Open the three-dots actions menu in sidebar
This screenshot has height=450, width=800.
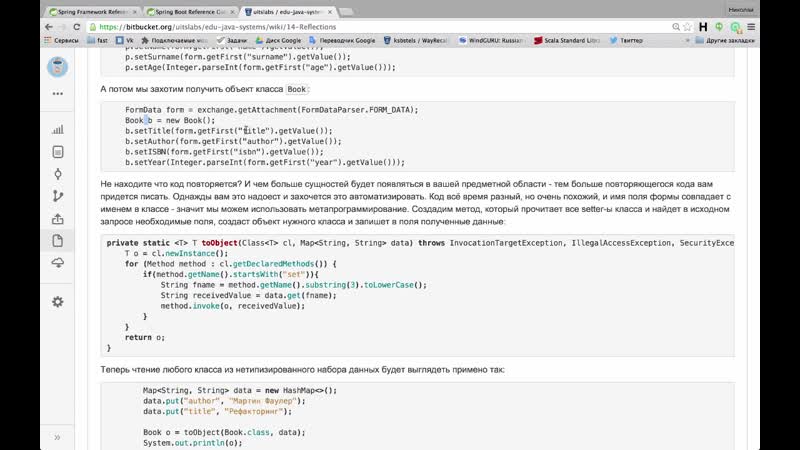pos(58,94)
